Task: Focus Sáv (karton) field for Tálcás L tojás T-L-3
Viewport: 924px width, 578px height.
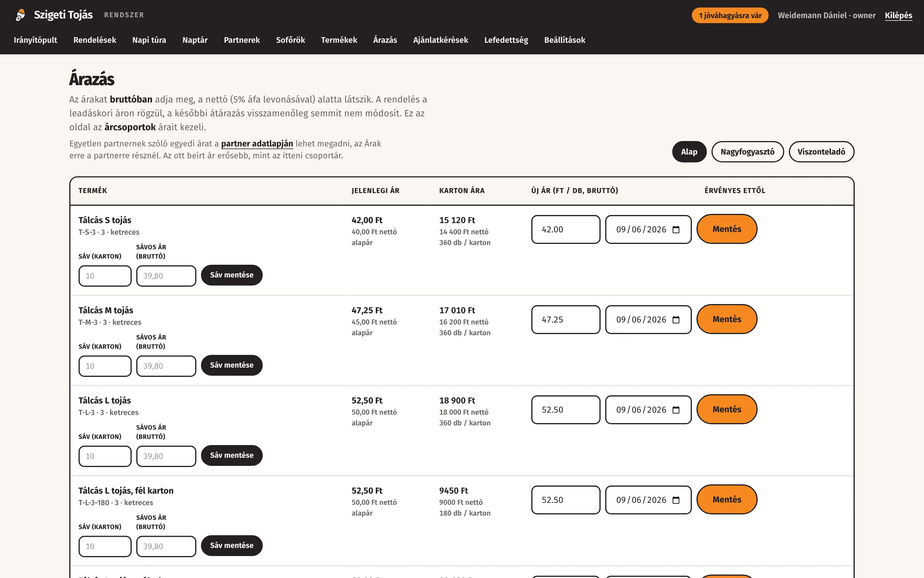Action: 105,456
